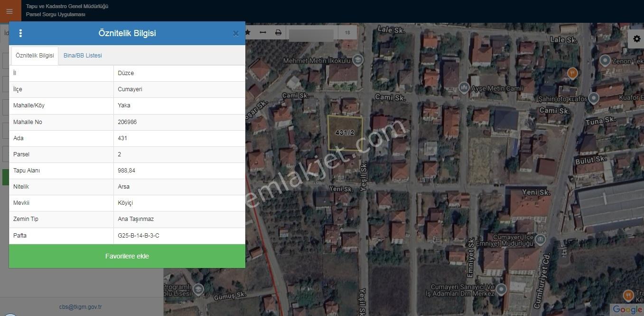Click Şahin oto kuaför marker icon
644x316 pixels.
tap(593, 98)
